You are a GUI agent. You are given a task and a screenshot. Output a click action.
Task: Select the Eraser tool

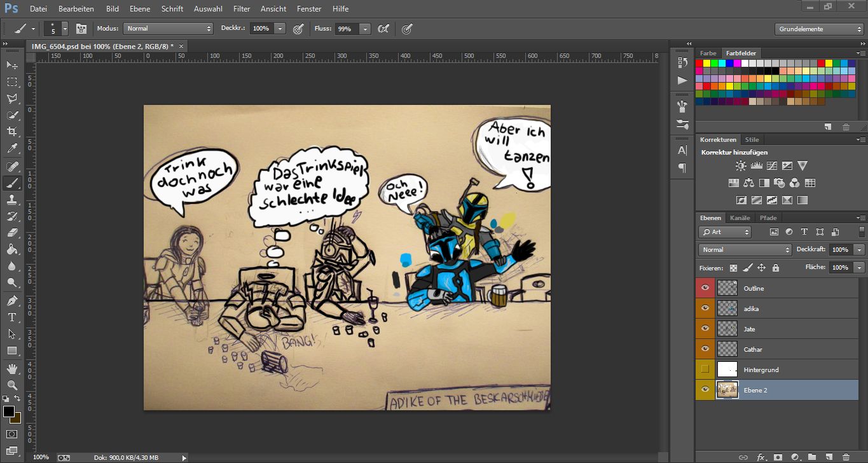tap(12, 233)
